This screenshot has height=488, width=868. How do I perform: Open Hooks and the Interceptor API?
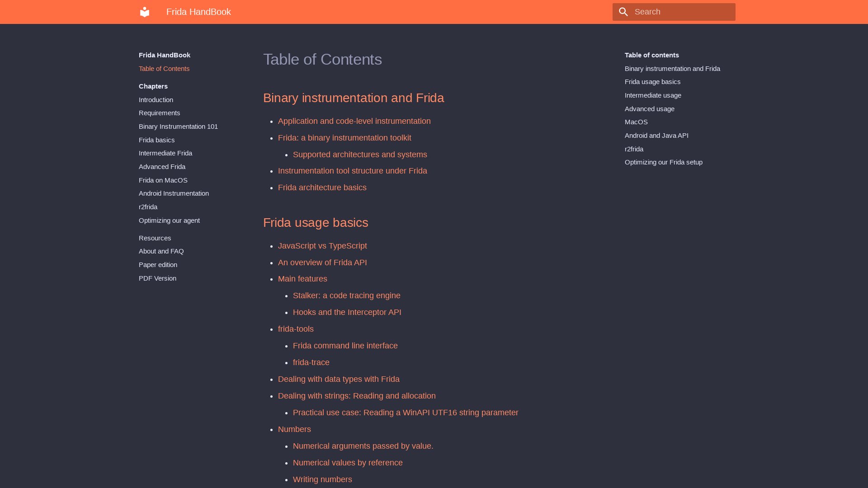[x=347, y=312]
